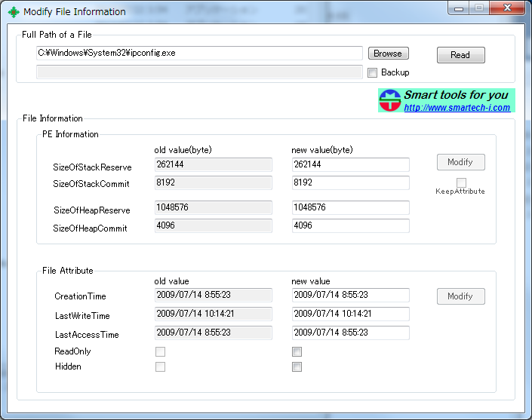Screen dimensions: 532x420
Task: Click the Read button
Action: coord(460,55)
